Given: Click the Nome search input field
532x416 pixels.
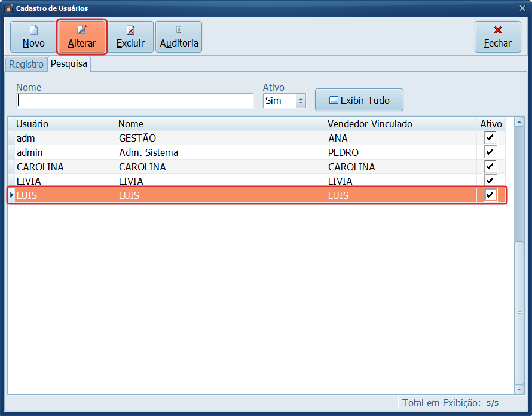Looking at the screenshot, I should point(135,100).
